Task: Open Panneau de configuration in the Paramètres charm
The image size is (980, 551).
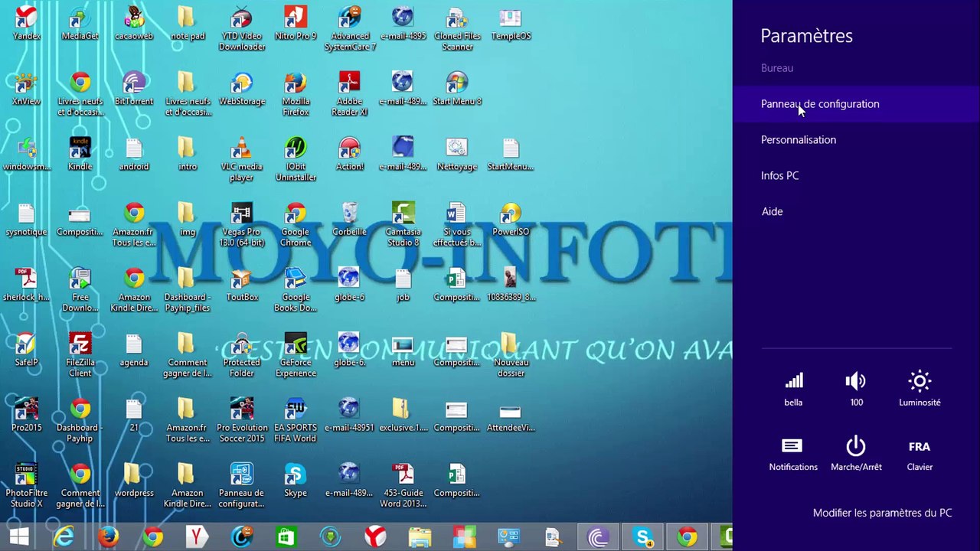Action: (x=856, y=104)
